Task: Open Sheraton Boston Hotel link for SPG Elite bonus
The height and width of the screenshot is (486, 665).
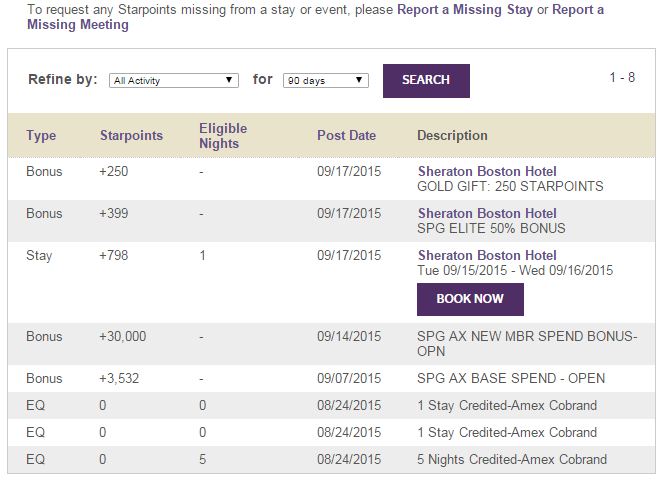Action: (x=487, y=213)
